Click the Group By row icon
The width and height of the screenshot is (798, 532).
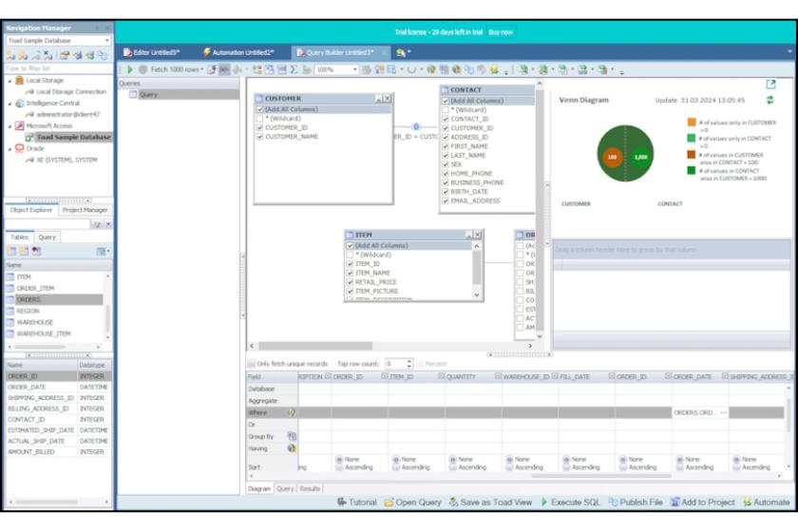click(x=292, y=436)
